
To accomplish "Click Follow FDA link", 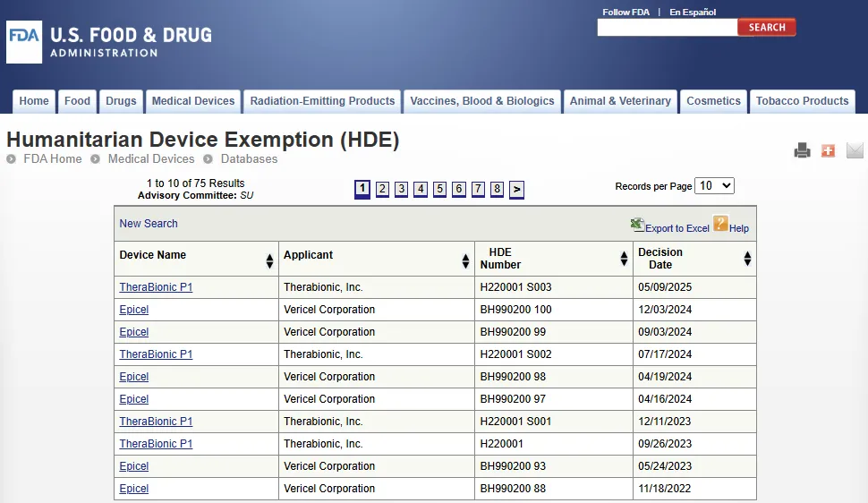I will point(625,13).
